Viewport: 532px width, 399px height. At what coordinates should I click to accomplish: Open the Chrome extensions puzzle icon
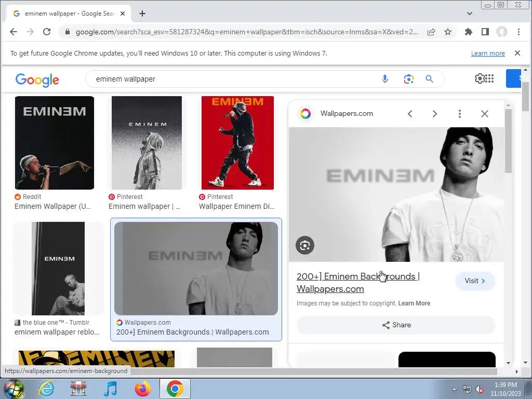click(x=469, y=32)
